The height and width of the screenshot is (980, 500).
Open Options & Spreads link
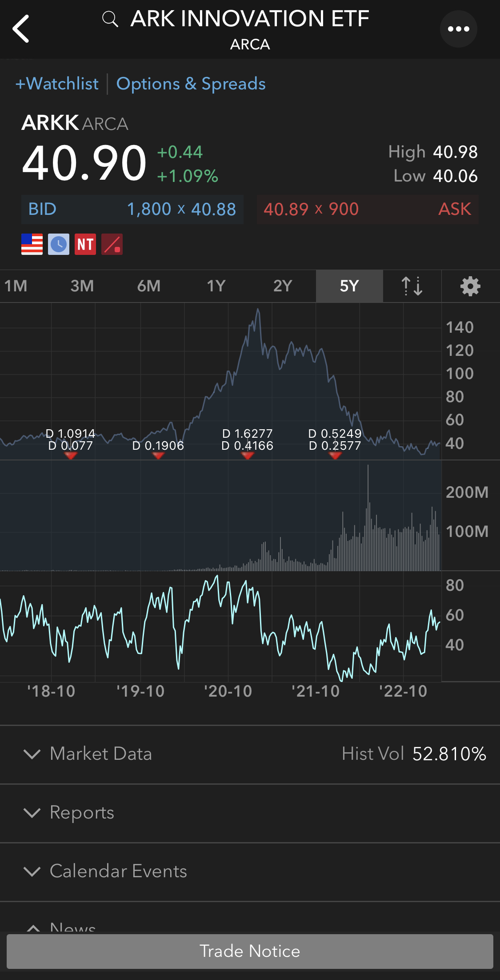tap(191, 84)
